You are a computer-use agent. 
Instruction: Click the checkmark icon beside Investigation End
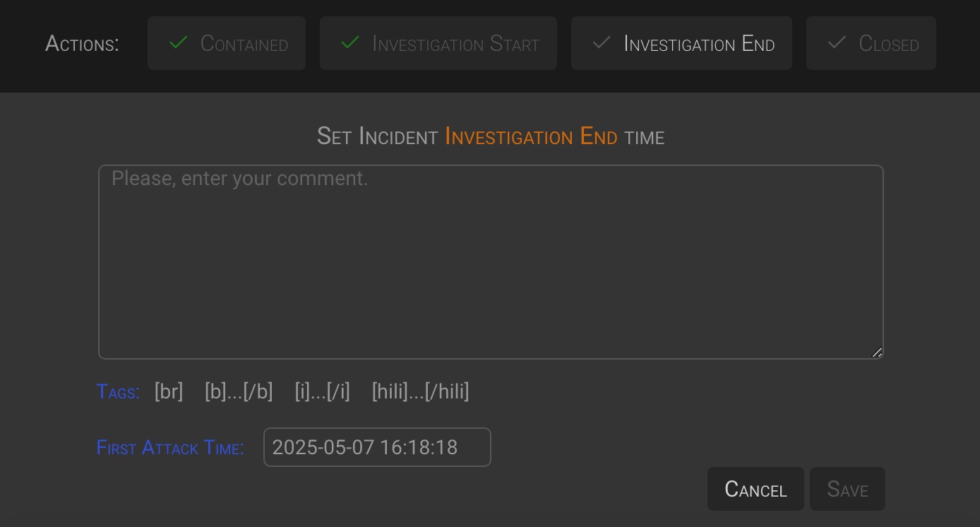602,43
